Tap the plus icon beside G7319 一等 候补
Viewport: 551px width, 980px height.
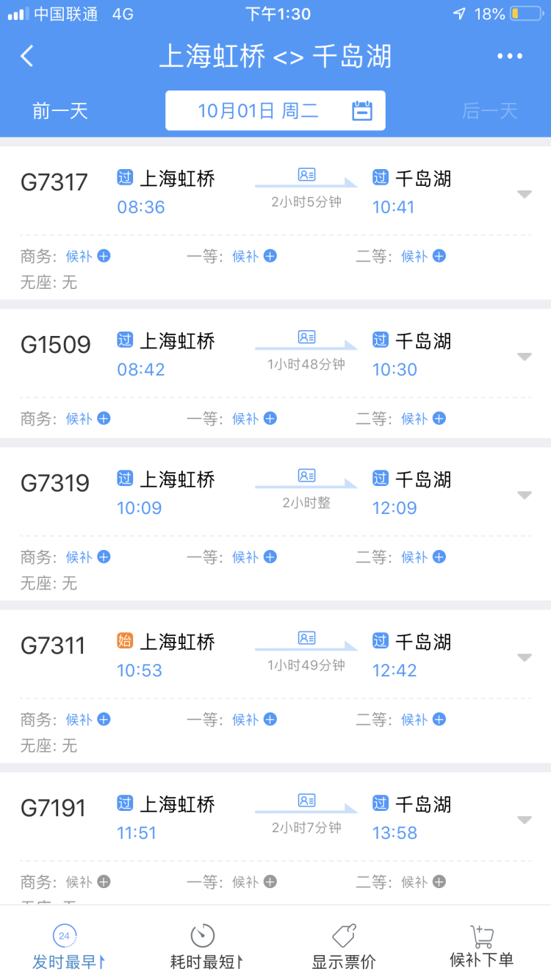(x=270, y=557)
